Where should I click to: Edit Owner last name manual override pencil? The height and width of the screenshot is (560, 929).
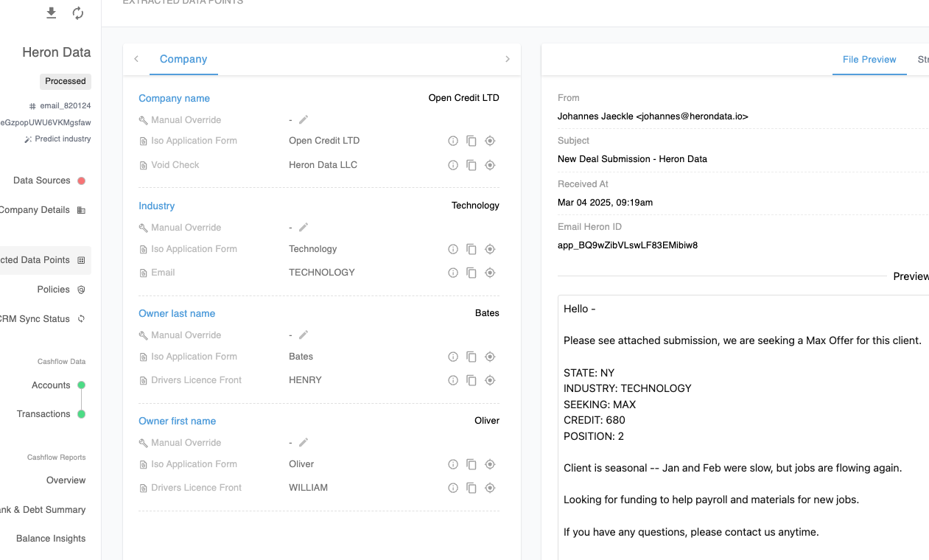tap(304, 335)
